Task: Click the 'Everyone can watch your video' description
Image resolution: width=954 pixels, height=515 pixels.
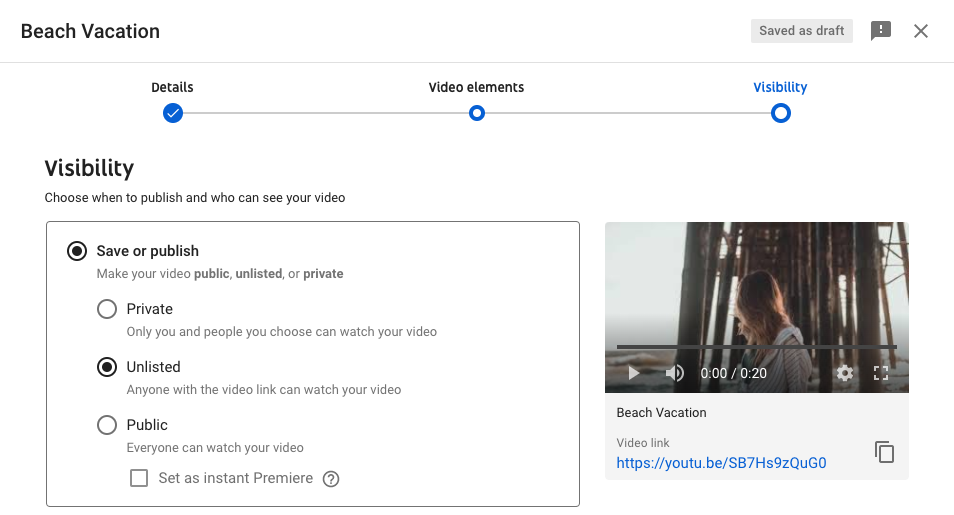Action: click(x=215, y=447)
